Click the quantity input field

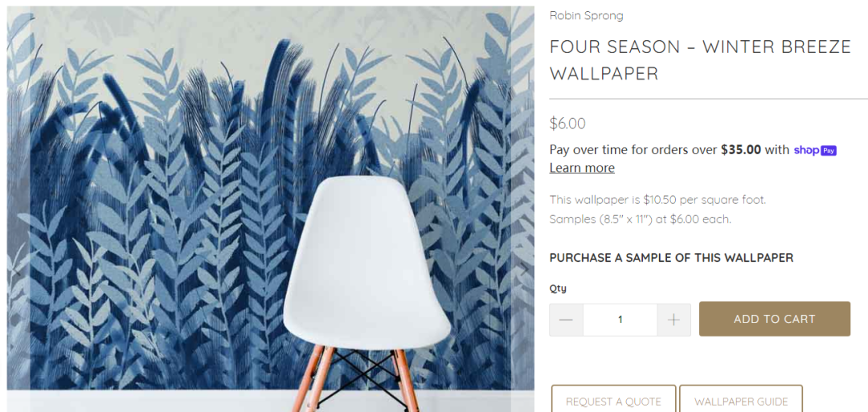620,320
